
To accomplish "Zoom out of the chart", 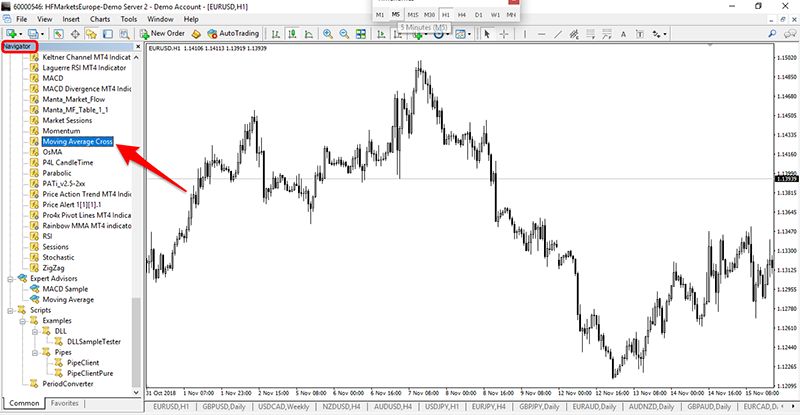I will pos(344,34).
